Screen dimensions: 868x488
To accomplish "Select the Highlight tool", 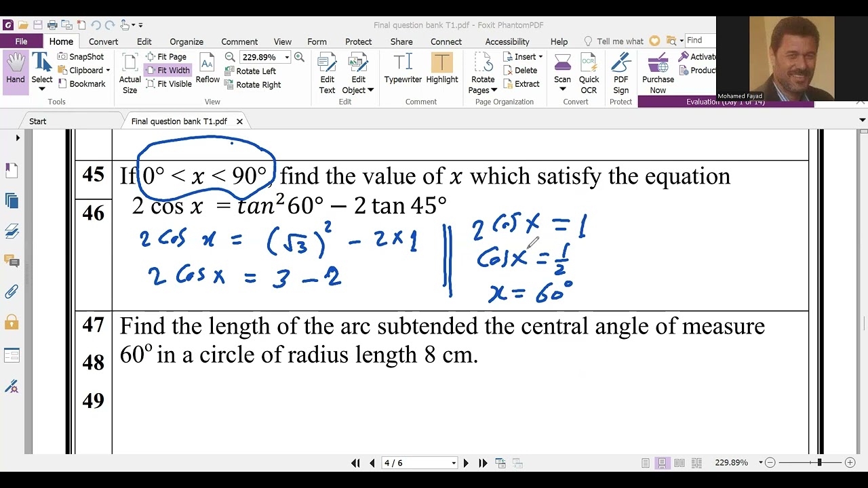I will pyautogui.click(x=442, y=68).
